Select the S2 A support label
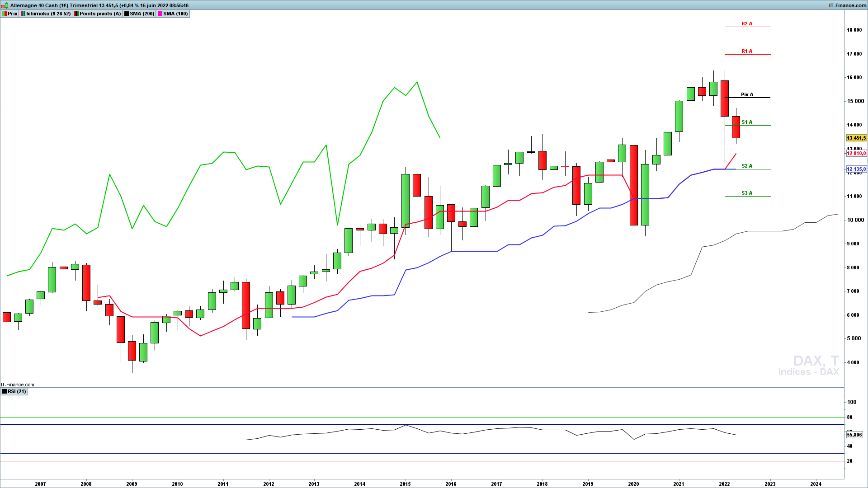 click(747, 166)
